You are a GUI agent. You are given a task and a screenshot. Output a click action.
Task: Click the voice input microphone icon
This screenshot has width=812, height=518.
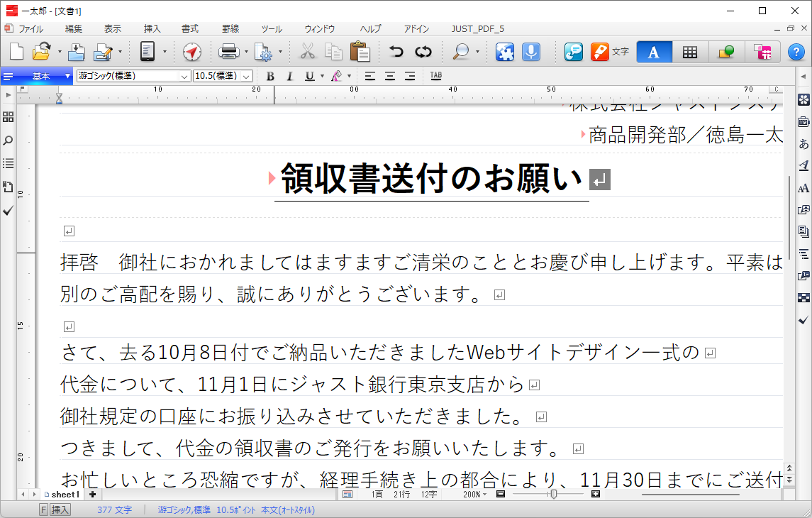point(530,51)
